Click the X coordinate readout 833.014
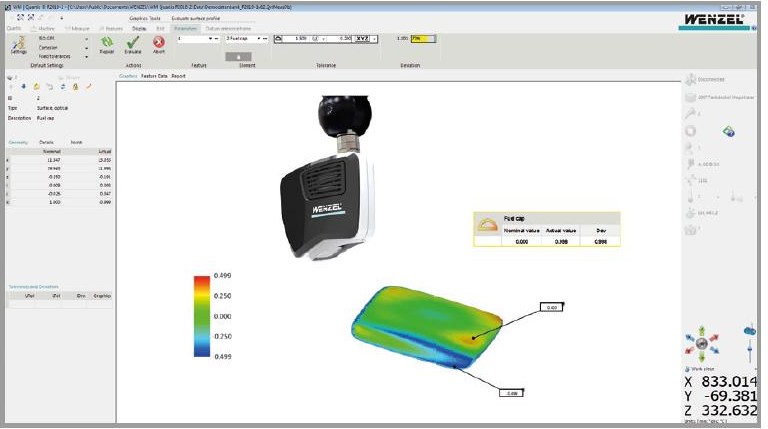This screenshot has height=429, width=768. click(728, 382)
